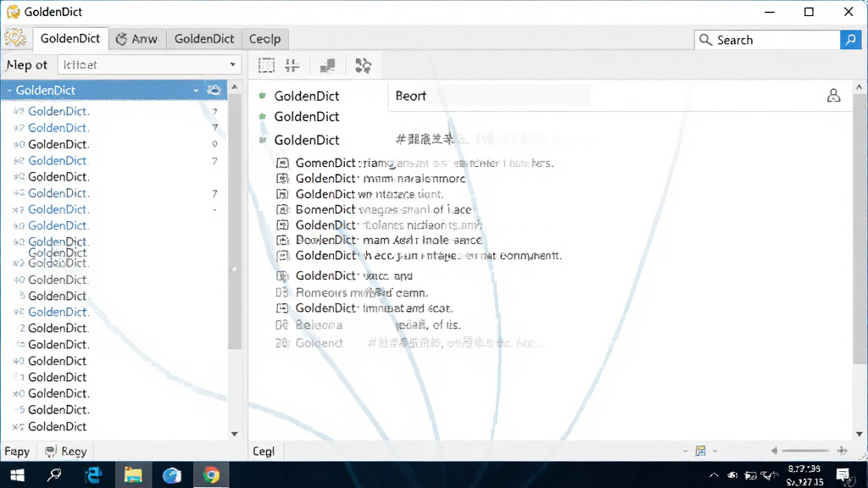Click icon beside 'GoldenDict mam naralemmorc'
Image resolution: width=868 pixels, height=488 pixels.
click(282, 178)
